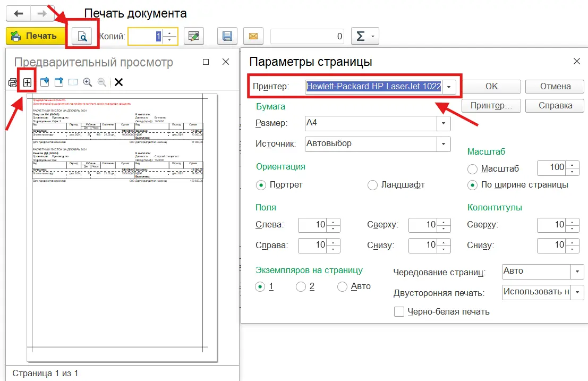The height and width of the screenshot is (381, 588).
Task: Open the sum Σ dropdown menu
Action: tap(365, 36)
